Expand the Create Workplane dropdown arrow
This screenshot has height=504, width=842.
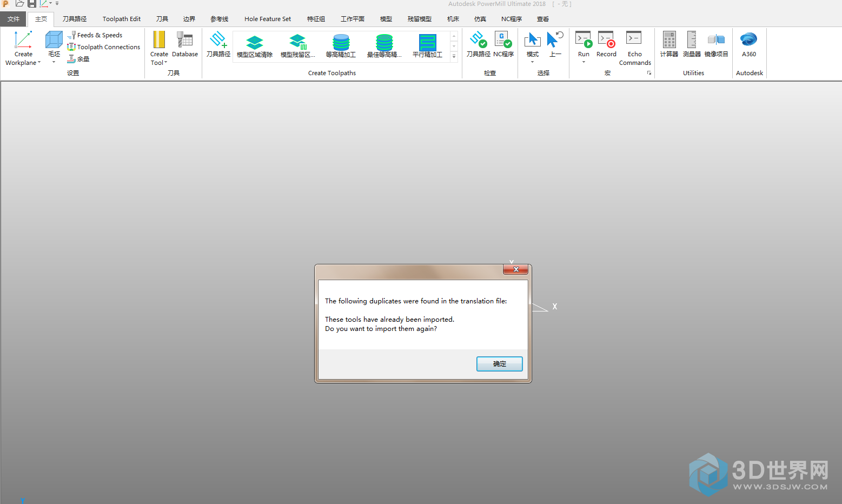[x=39, y=63]
